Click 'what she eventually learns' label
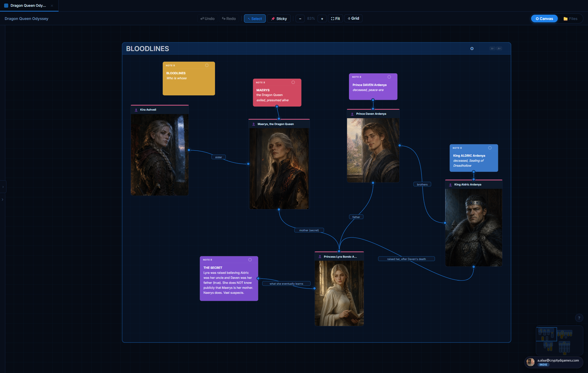 [286, 284]
